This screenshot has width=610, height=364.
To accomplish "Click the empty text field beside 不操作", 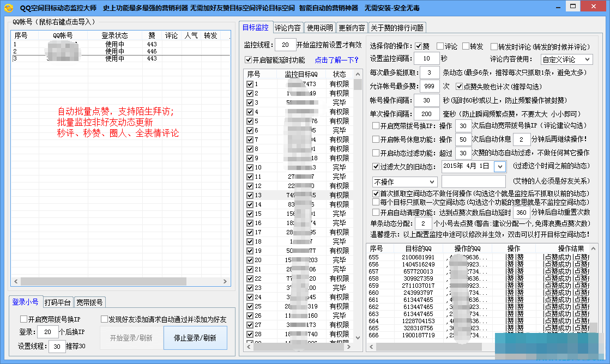I will (474, 181).
